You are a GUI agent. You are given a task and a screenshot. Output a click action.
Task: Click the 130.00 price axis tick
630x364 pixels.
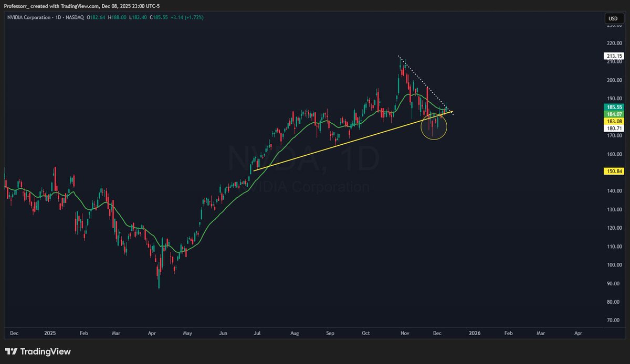pyautogui.click(x=614, y=210)
